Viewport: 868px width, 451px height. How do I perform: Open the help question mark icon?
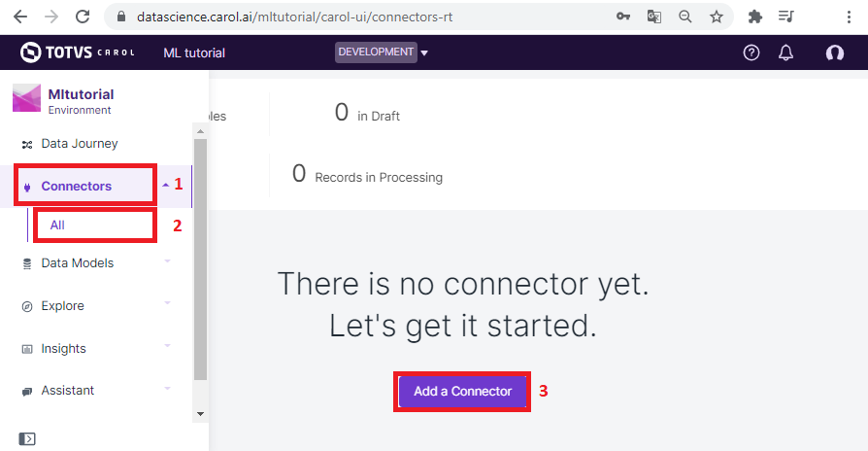point(751,52)
